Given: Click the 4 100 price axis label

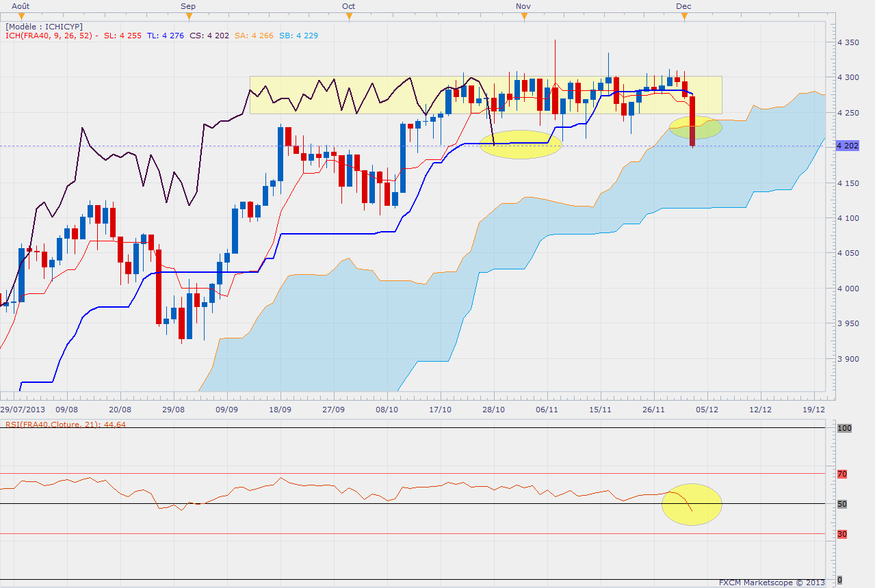Looking at the screenshot, I should (848, 218).
